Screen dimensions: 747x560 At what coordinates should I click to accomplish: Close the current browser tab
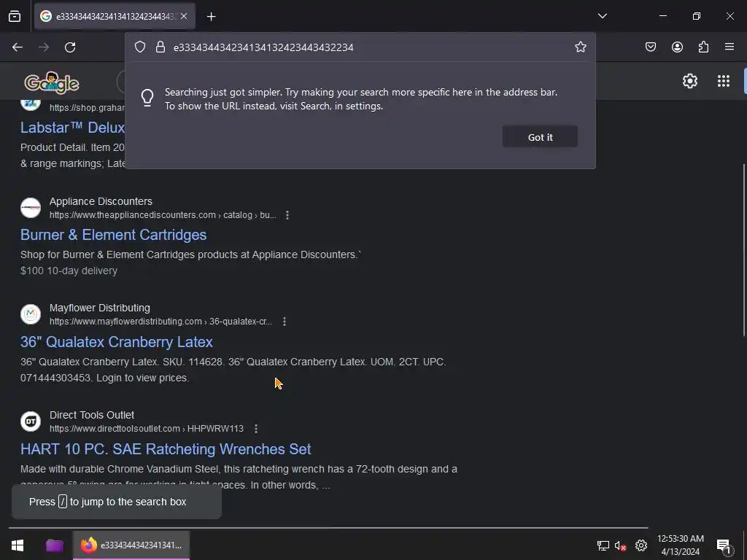point(184,16)
